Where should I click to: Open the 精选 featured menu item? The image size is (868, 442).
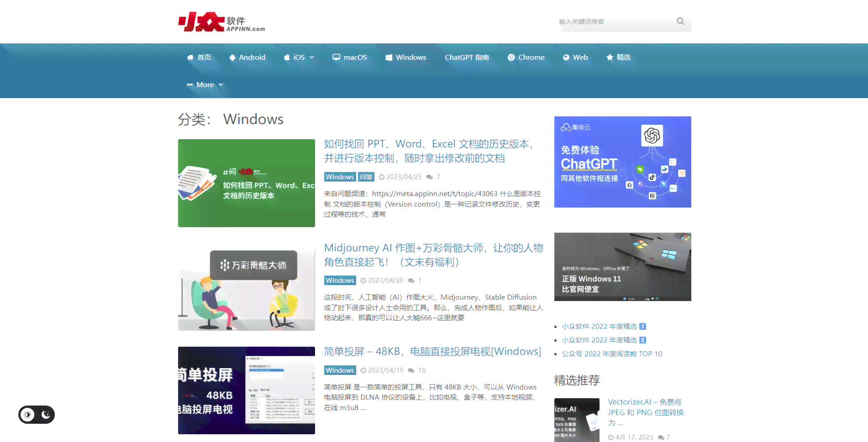pos(618,57)
